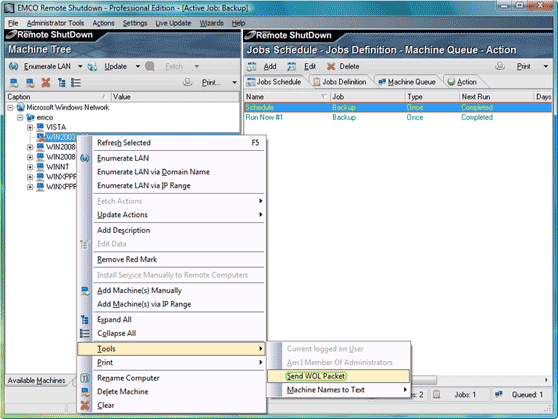Click the Microsoft Windows Network globe icon
Image resolution: width=558 pixels, height=419 pixels.
pyautogui.click(x=21, y=107)
